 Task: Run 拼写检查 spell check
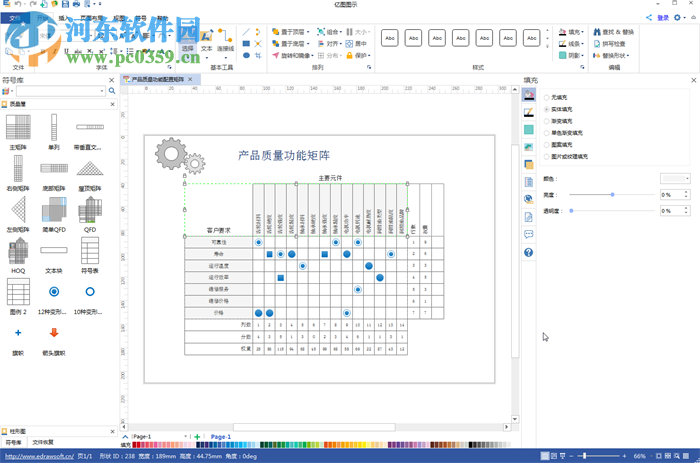[x=609, y=44]
